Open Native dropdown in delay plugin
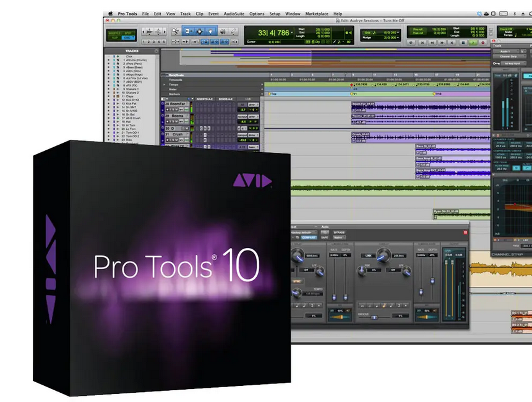532x402 pixels. (339, 237)
